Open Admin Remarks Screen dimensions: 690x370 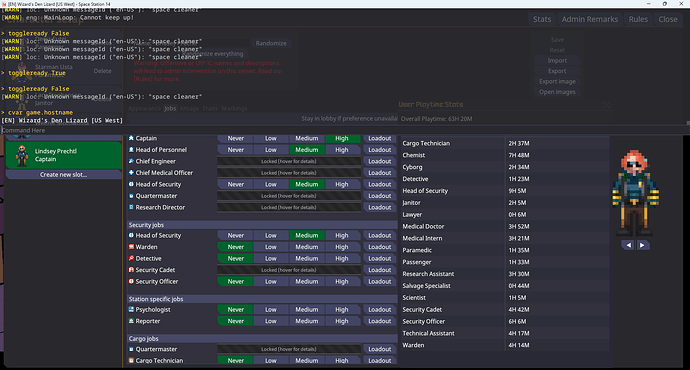click(590, 19)
